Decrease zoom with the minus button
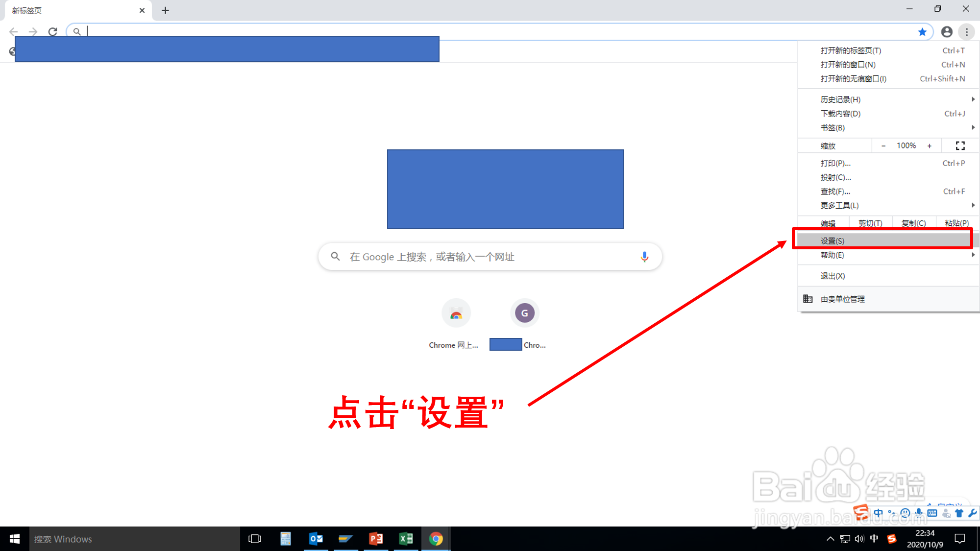This screenshot has width=980, height=551. (x=883, y=145)
